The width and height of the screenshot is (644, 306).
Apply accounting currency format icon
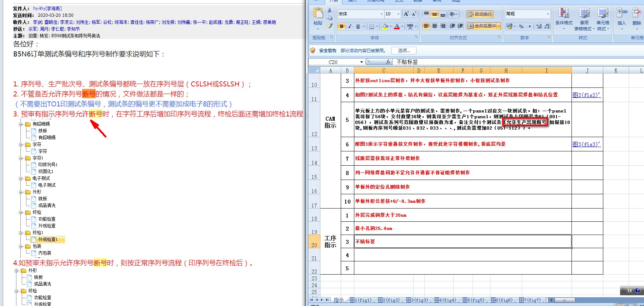509,26
